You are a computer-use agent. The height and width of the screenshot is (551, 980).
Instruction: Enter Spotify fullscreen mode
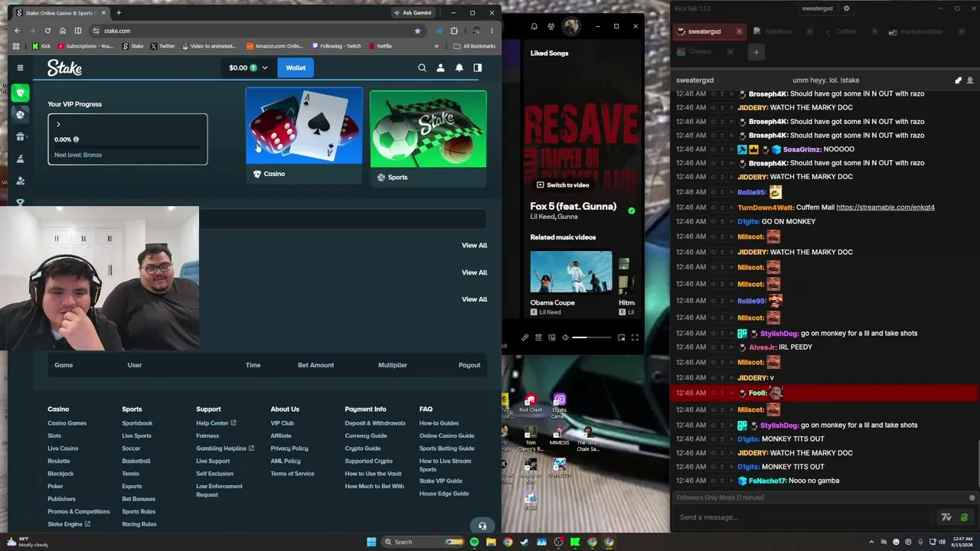(x=635, y=337)
